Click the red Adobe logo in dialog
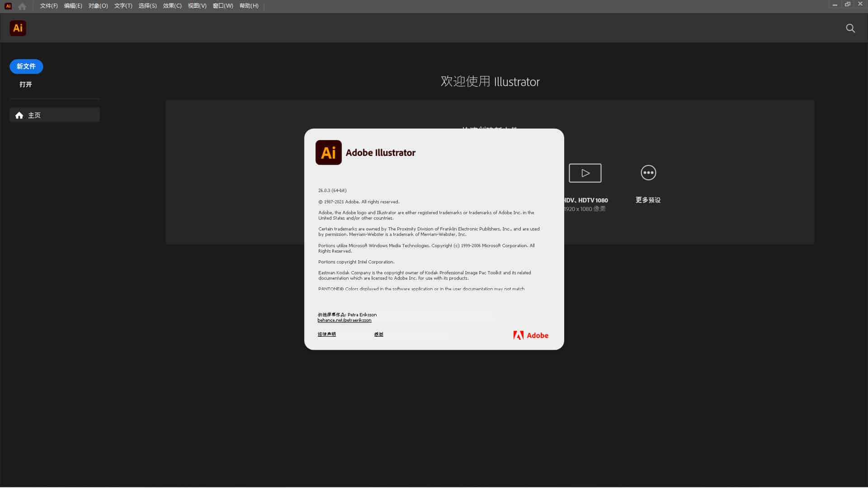This screenshot has height=488, width=868. (x=531, y=335)
